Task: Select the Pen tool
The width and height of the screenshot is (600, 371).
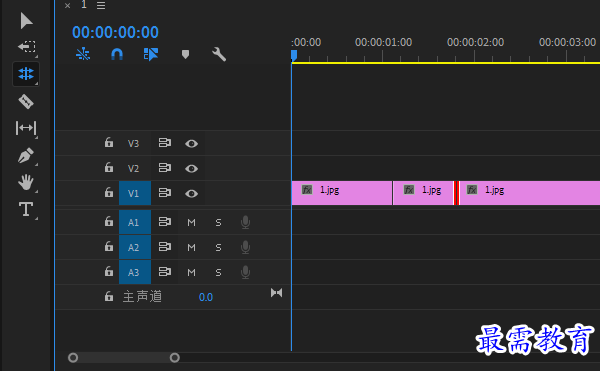Action: [26, 155]
